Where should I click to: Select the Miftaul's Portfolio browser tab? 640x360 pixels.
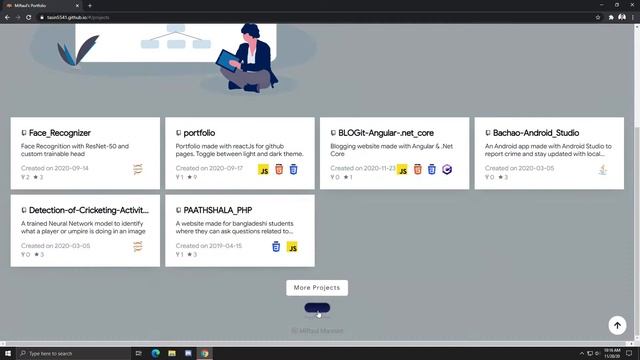point(41,6)
